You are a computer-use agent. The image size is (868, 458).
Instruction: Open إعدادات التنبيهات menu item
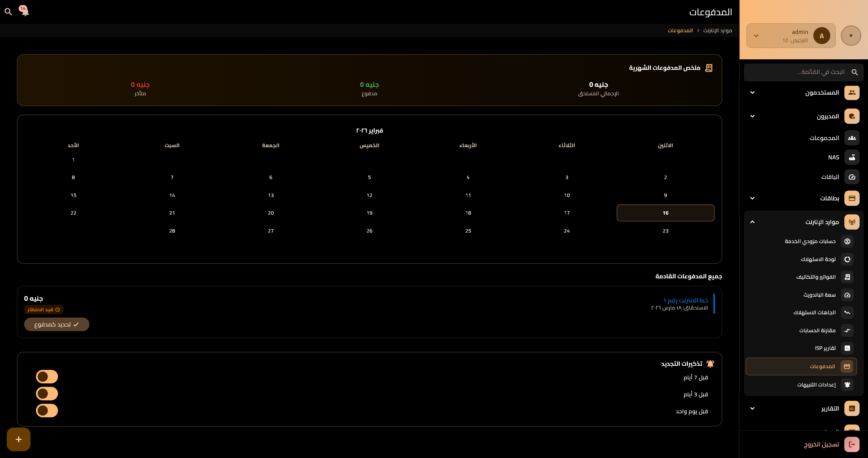coord(816,385)
